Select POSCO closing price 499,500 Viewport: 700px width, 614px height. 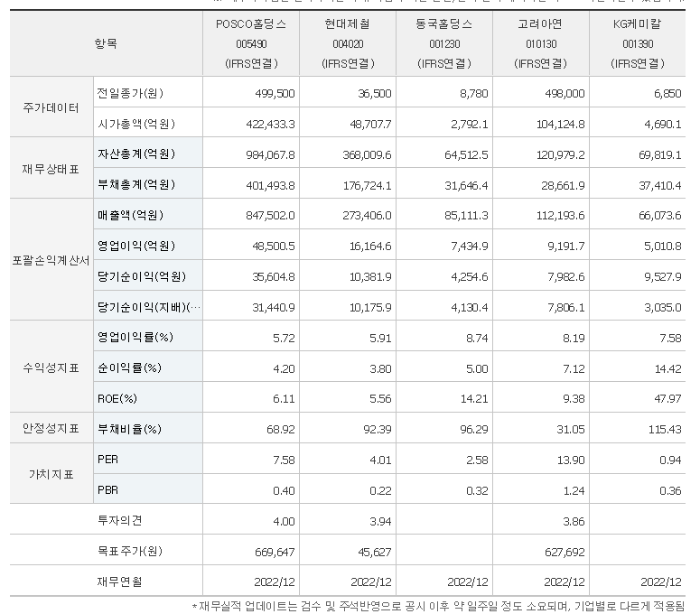275,93
